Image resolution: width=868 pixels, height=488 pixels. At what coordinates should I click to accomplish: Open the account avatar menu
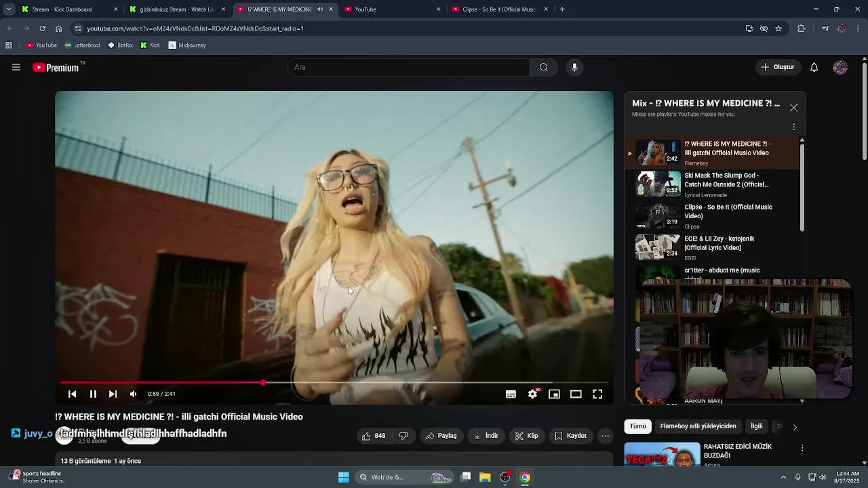(x=840, y=67)
